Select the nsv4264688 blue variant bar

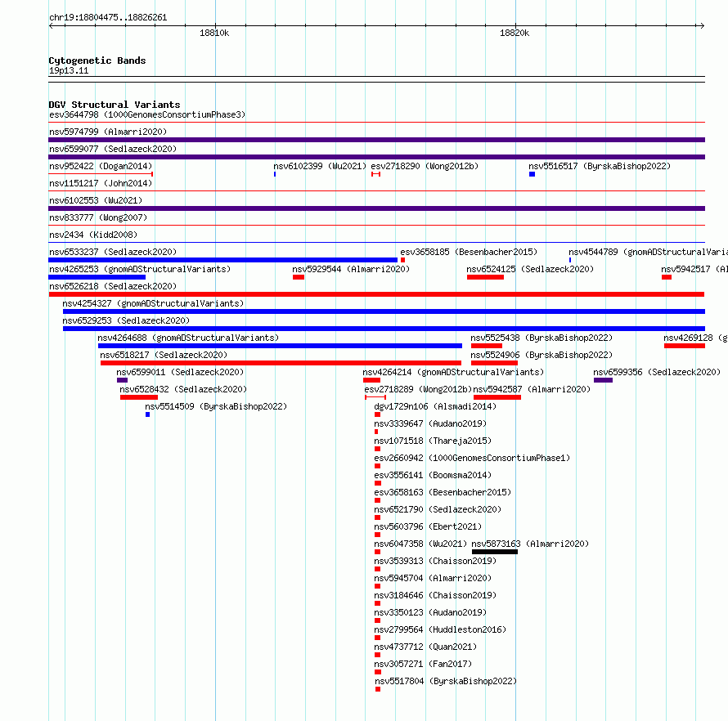(280, 346)
